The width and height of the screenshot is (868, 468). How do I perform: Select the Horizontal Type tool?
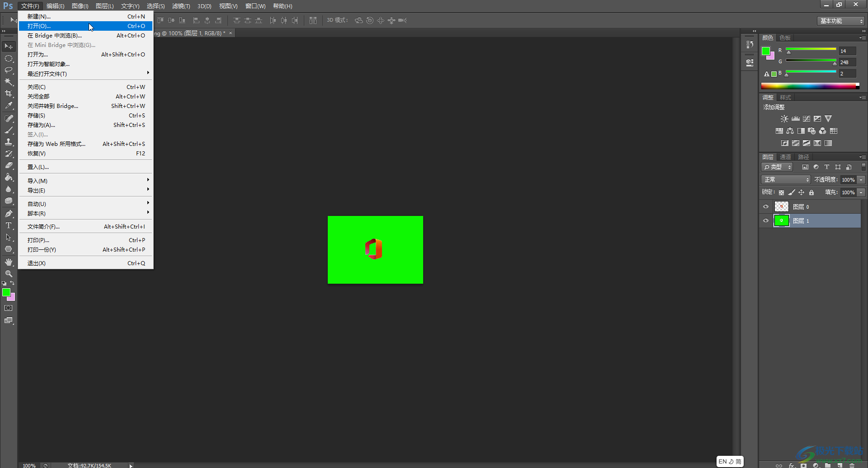(x=9, y=225)
